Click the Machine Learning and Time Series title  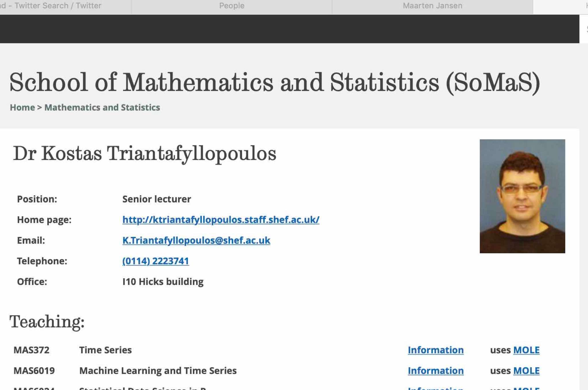point(158,371)
